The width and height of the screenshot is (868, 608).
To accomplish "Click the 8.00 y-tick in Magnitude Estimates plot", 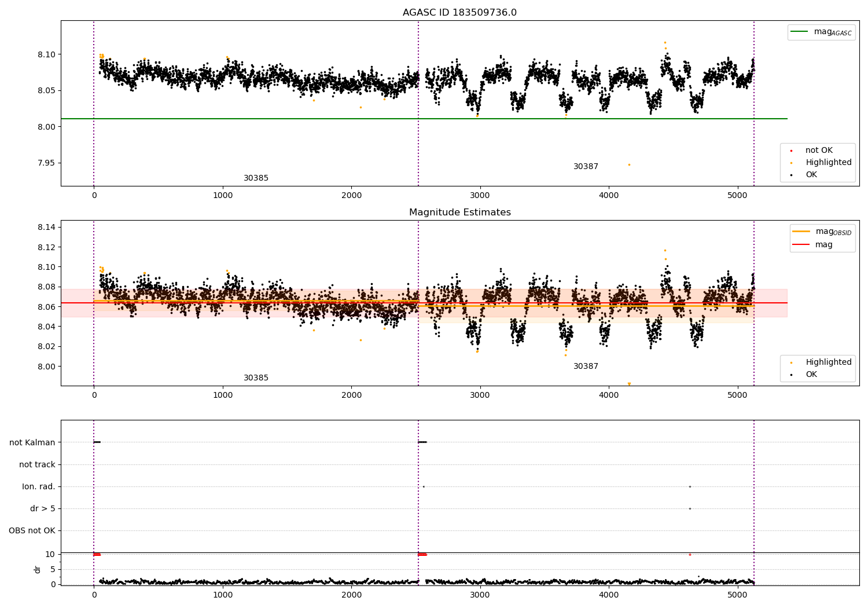I will pos(46,367).
